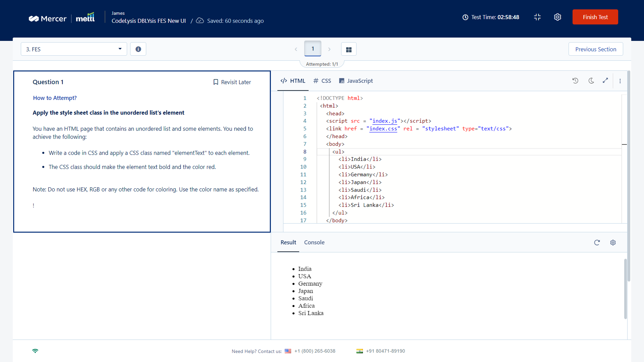644x362 pixels.
Task: Toggle dark mode moon icon
Action: [591, 81]
